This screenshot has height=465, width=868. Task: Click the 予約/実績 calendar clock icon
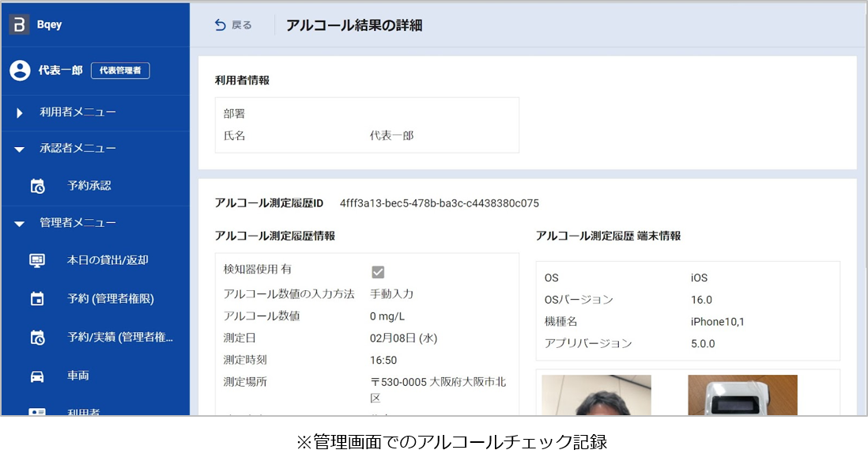37,338
